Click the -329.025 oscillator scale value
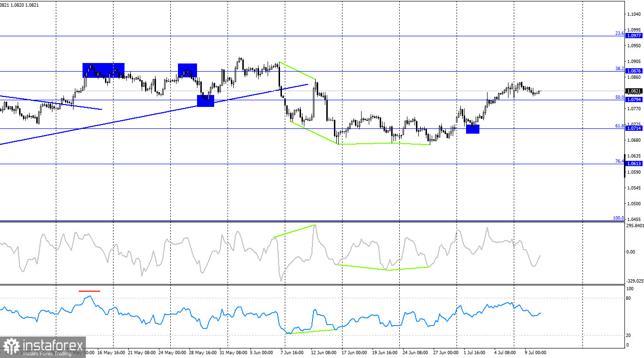Screen dimensions: 644x358 (x=634, y=282)
